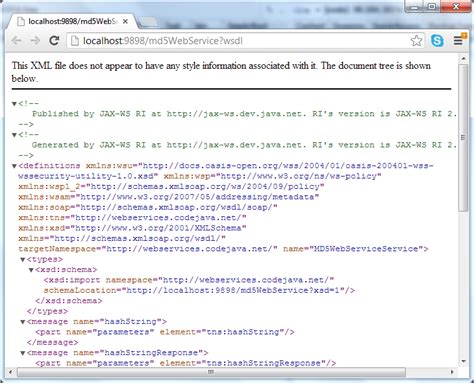Click the closing </types> tag
The width and height of the screenshot is (474, 383).
coord(47,311)
